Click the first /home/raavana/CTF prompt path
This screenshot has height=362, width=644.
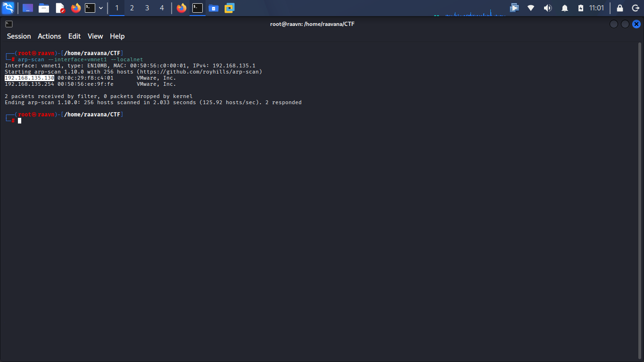(x=92, y=53)
